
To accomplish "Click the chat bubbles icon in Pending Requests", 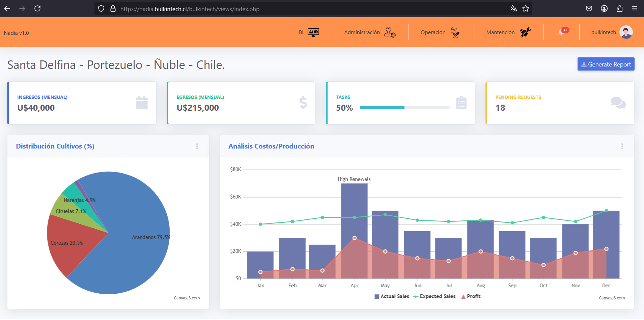I will click(x=618, y=103).
